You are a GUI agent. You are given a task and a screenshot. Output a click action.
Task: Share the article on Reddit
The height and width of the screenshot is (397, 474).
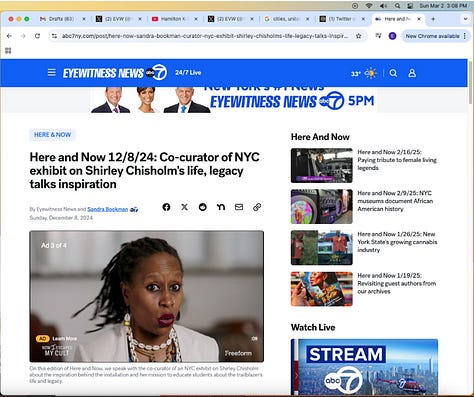(203, 207)
